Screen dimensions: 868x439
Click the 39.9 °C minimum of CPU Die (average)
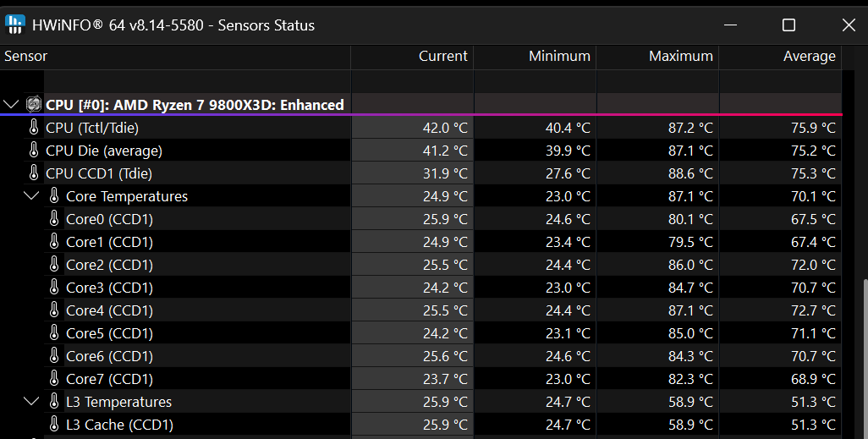click(568, 151)
